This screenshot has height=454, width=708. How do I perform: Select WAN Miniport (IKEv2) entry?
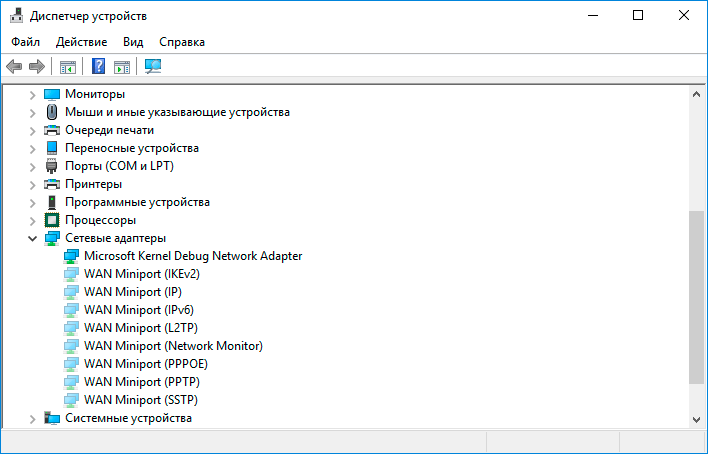pos(142,274)
